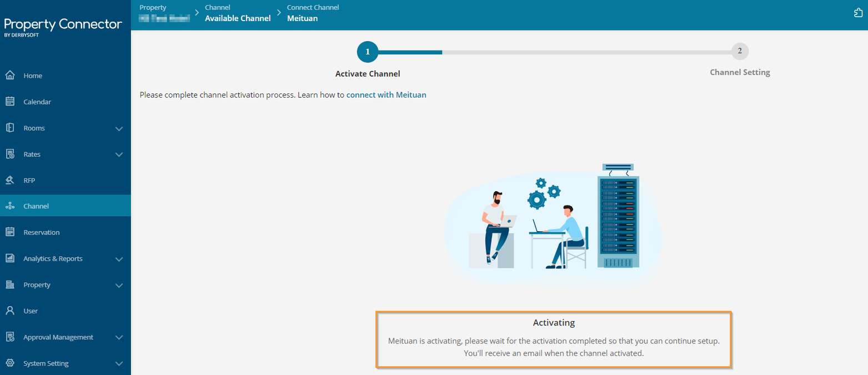Click step 1 circle Activate Channel
The width and height of the screenshot is (868, 375).
[368, 52]
